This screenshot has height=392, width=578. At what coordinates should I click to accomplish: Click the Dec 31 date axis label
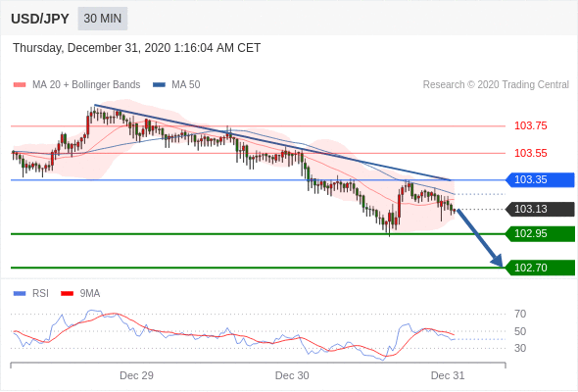(x=448, y=375)
